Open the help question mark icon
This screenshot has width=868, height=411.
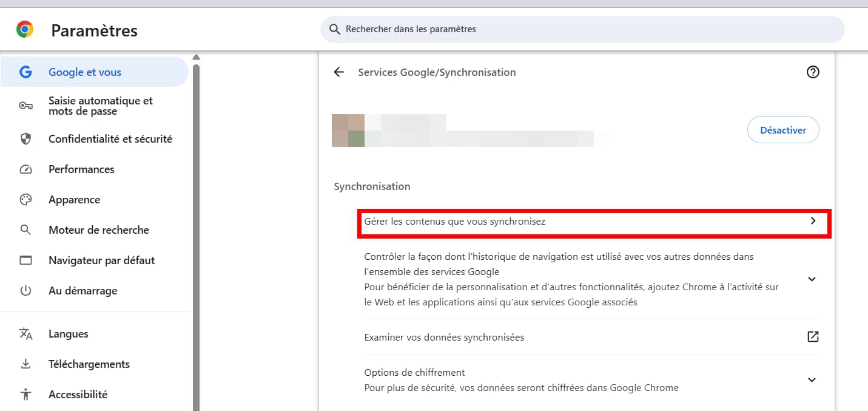tap(813, 72)
